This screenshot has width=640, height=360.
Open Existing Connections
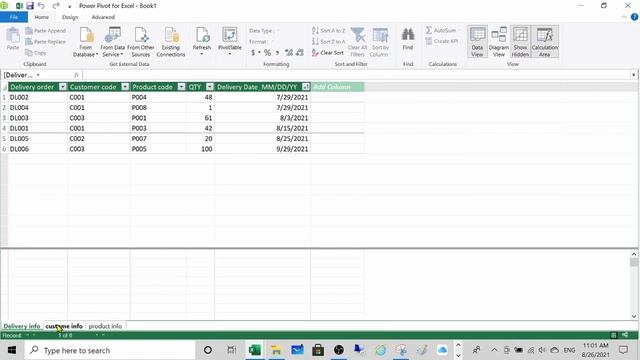pyautogui.click(x=171, y=42)
